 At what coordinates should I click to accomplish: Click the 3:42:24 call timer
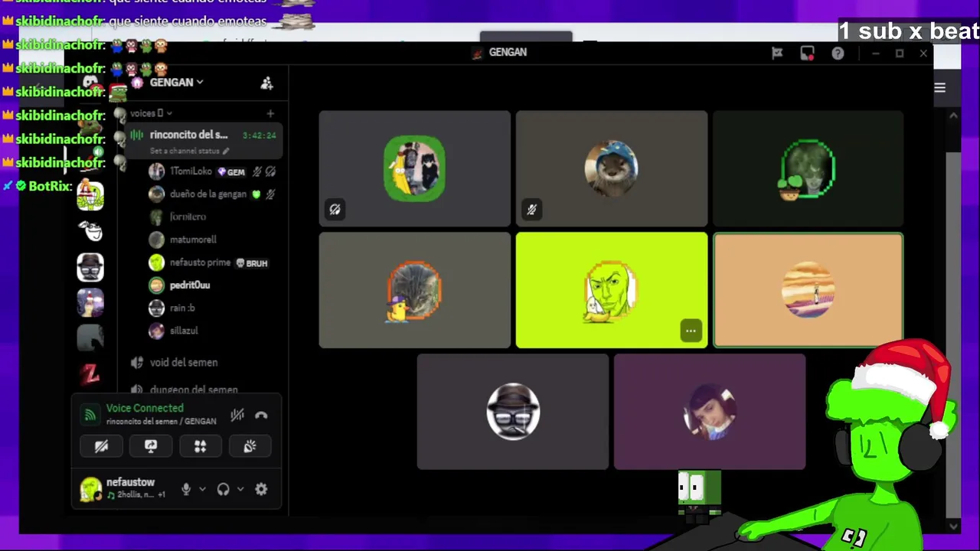259,135
